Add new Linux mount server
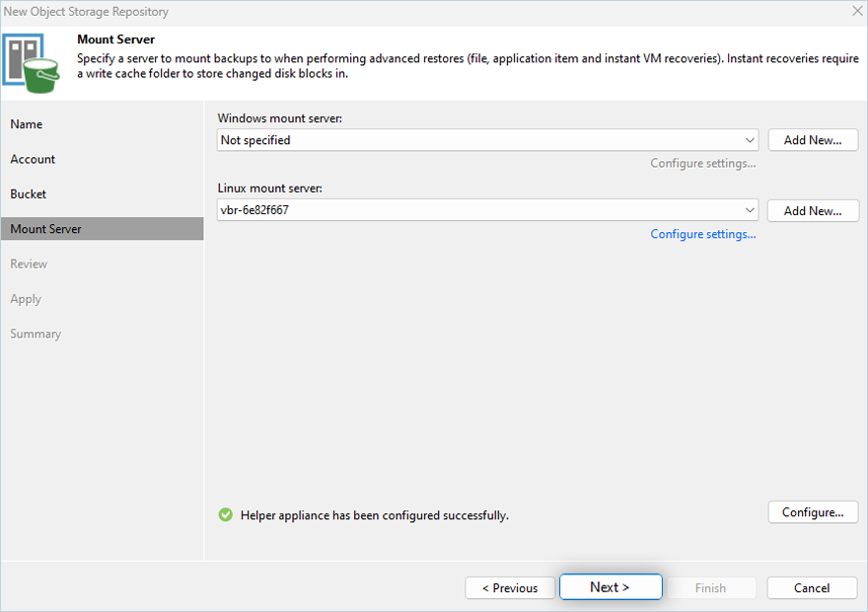This screenshot has width=868, height=612. click(813, 210)
